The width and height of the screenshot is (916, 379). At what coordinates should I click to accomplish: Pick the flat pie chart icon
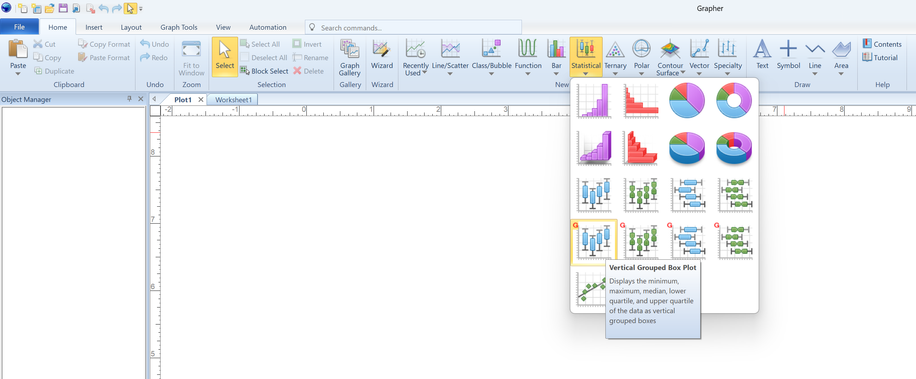tap(687, 100)
